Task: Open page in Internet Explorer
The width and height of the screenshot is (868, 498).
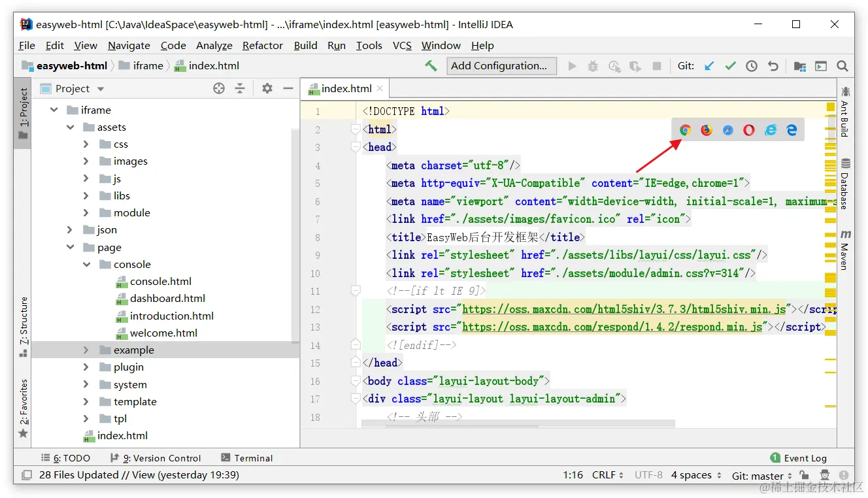Action: (x=771, y=130)
